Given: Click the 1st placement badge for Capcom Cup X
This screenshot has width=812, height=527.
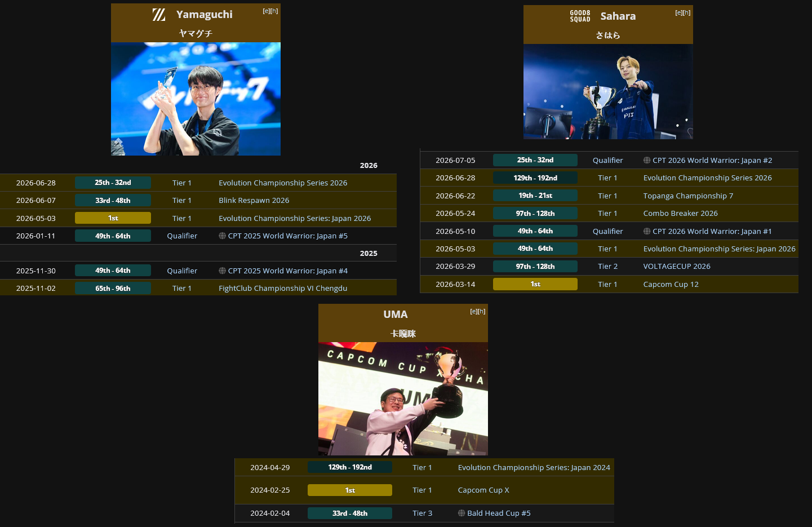Looking at the screenshot, I should click(x=350, y=490).
